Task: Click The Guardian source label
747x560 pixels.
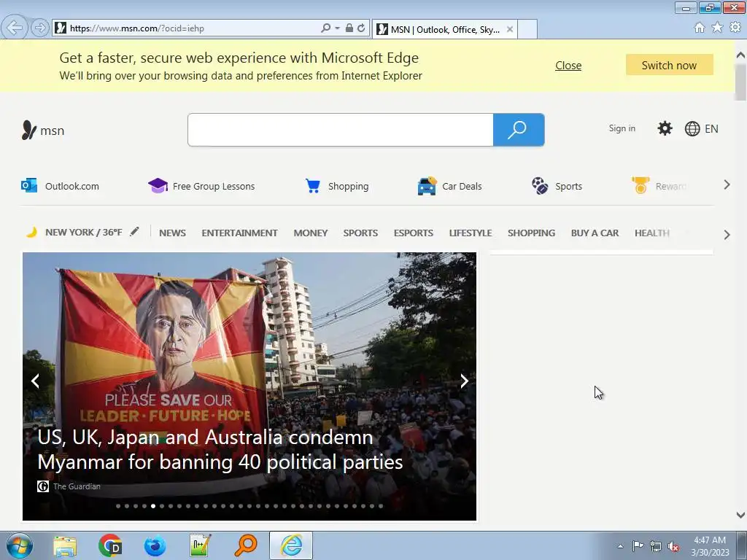Action: click(x=77, y=486)
